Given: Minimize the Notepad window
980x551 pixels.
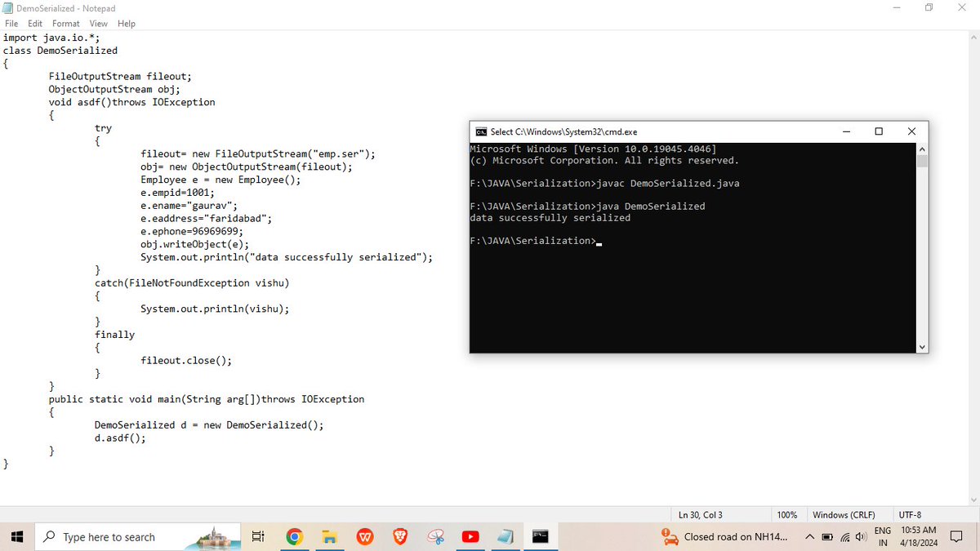Looking at the screenshot, I should (x=896, y=7).
